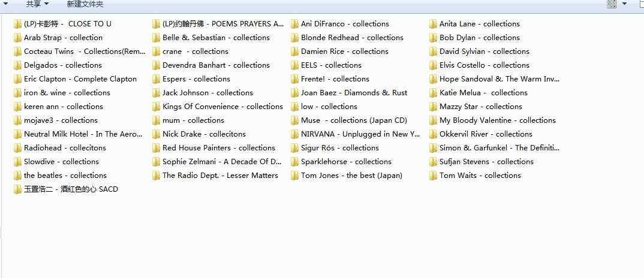Select folder icon for mojave3 - collections
The height and width of the screenshot is (278, 644).
[17, 120]
